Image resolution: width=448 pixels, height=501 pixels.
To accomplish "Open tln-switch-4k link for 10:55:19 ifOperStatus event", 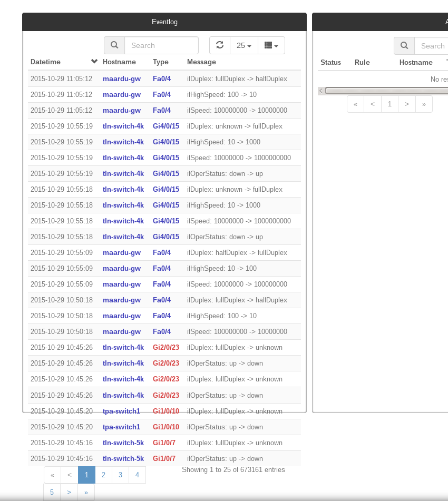I will pos(123,174).
